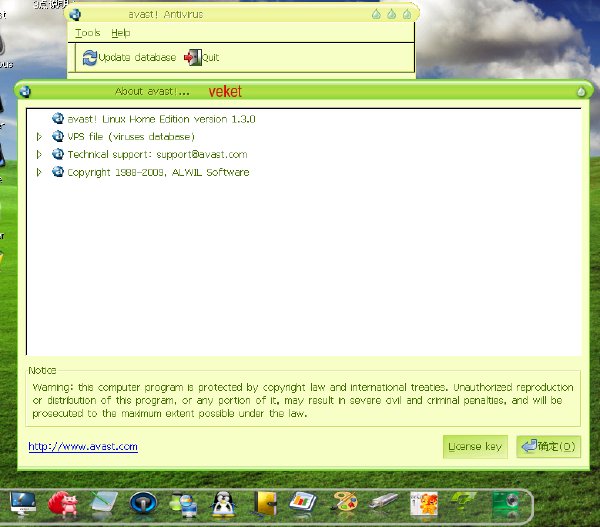Open the network computers dock icon
This screenshot has height=527, width=600.
(x=183, y=504)
